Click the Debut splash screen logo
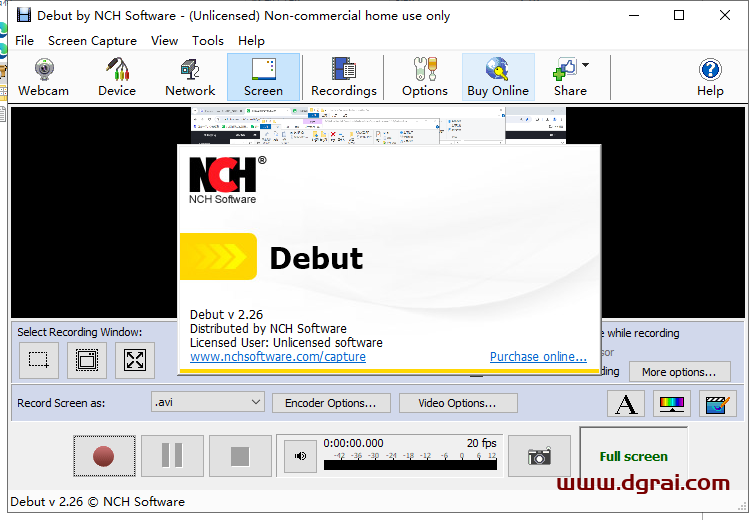 coord(218,256)
